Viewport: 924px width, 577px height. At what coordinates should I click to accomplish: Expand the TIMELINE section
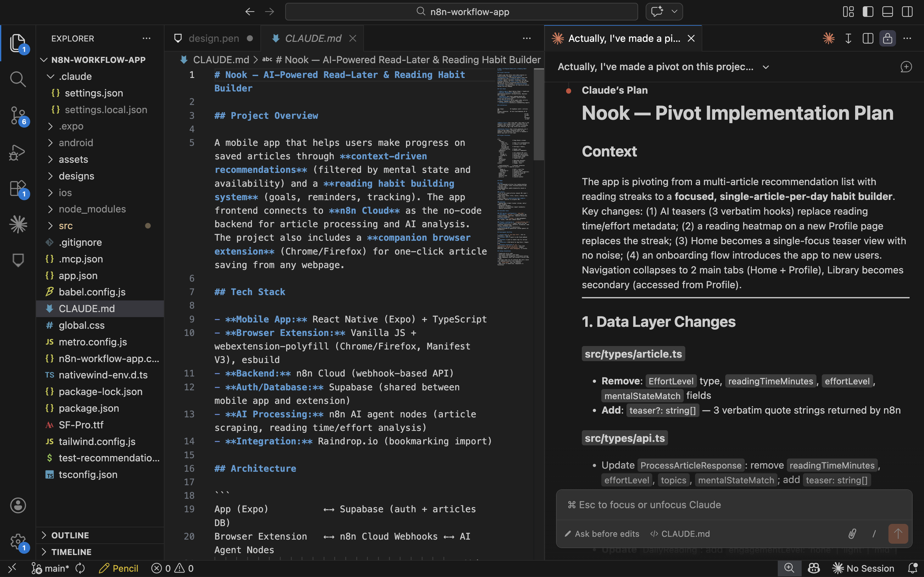tap(100, 552)
